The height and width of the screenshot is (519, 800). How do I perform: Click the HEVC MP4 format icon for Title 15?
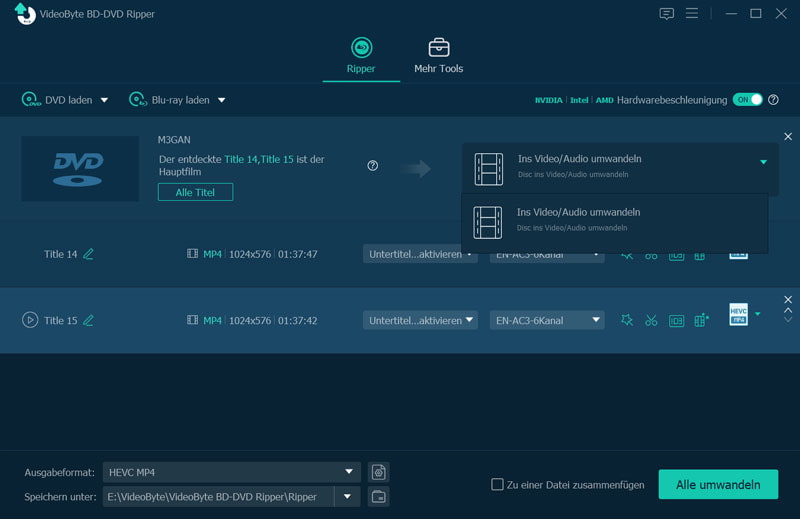[x=738, y=314]
